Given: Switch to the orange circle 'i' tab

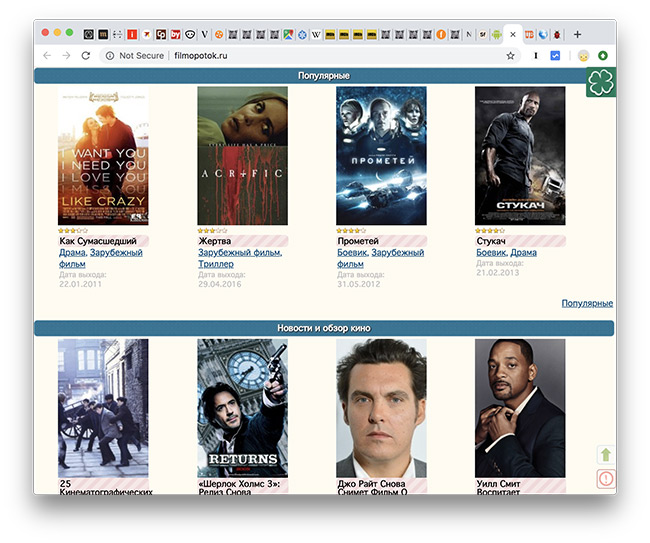Looking at the screenshot, I should click(x=441, y=34).
